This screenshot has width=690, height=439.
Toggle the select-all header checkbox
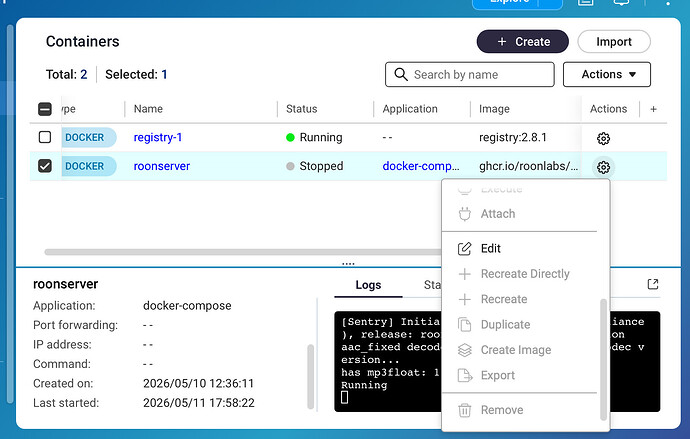tap(45, 109)
